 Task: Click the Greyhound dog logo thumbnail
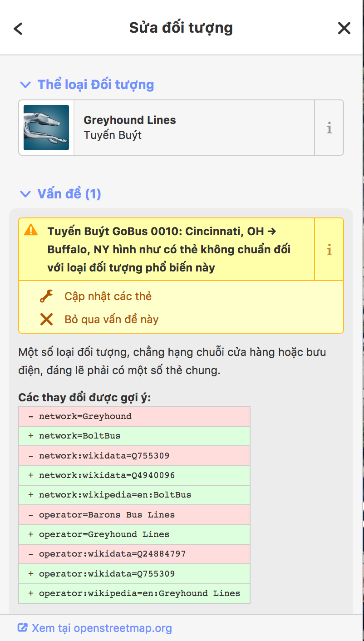coord(46,128)
